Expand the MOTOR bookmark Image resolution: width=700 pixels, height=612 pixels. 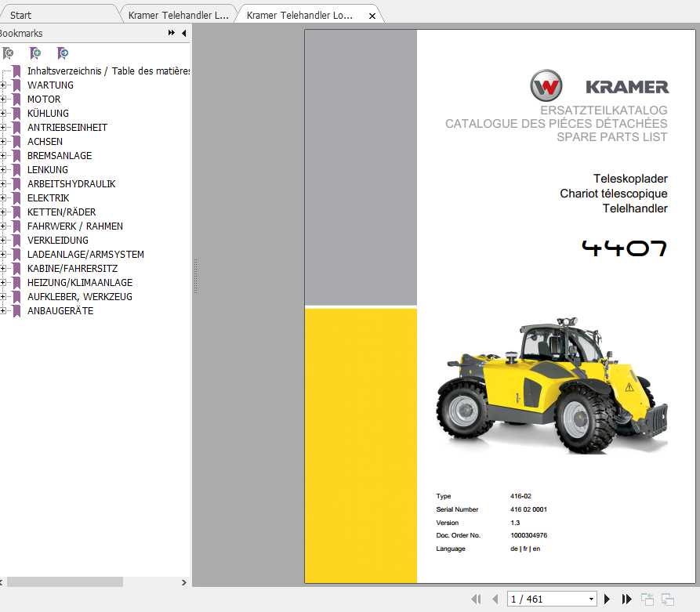(2, 99)
